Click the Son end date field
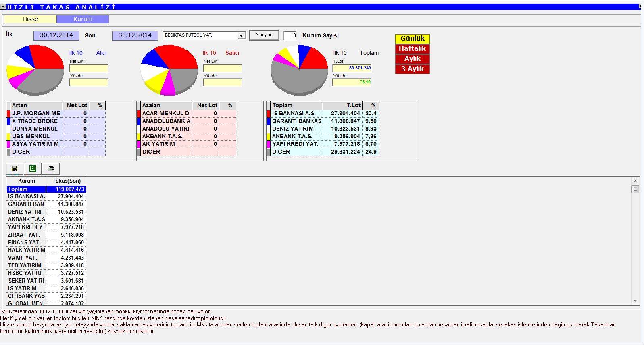 coord(135,35)
